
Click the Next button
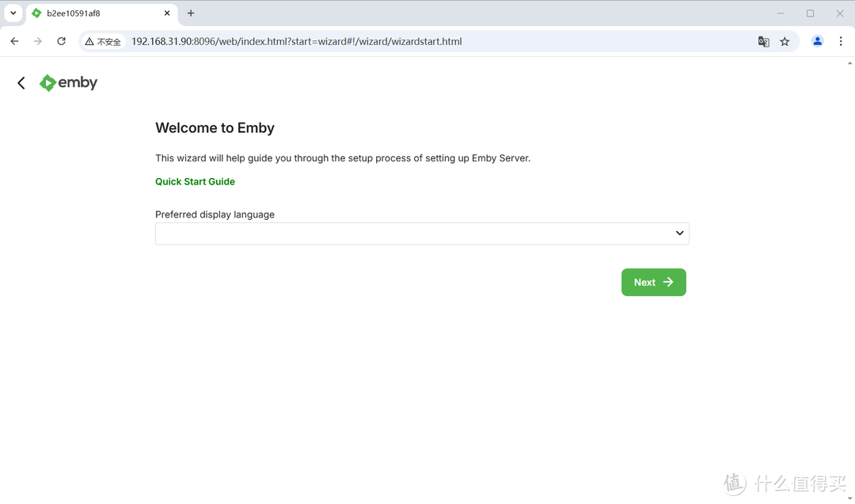pyautogui.click(x=654, y=282)
